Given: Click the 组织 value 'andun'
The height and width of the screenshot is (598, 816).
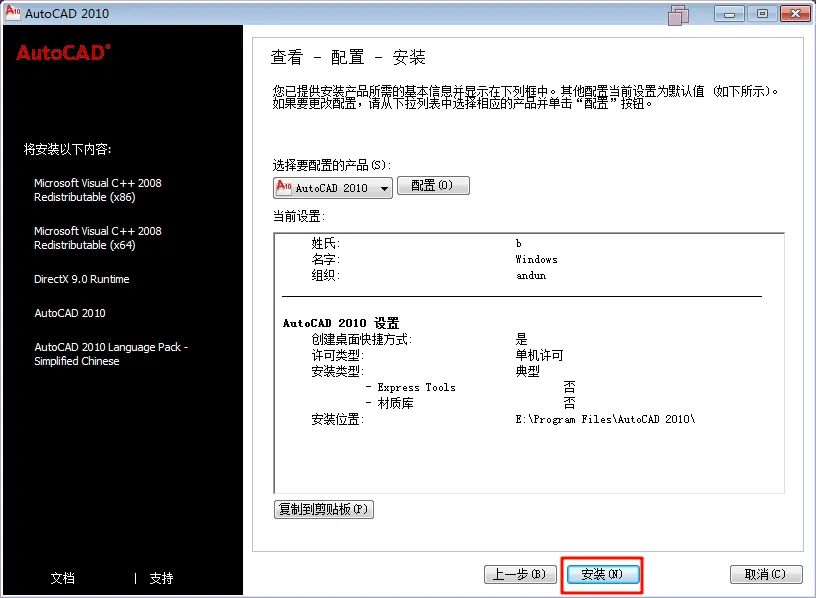Looking at the screenshot, I should pyautogui.click(x=531, y=275).
